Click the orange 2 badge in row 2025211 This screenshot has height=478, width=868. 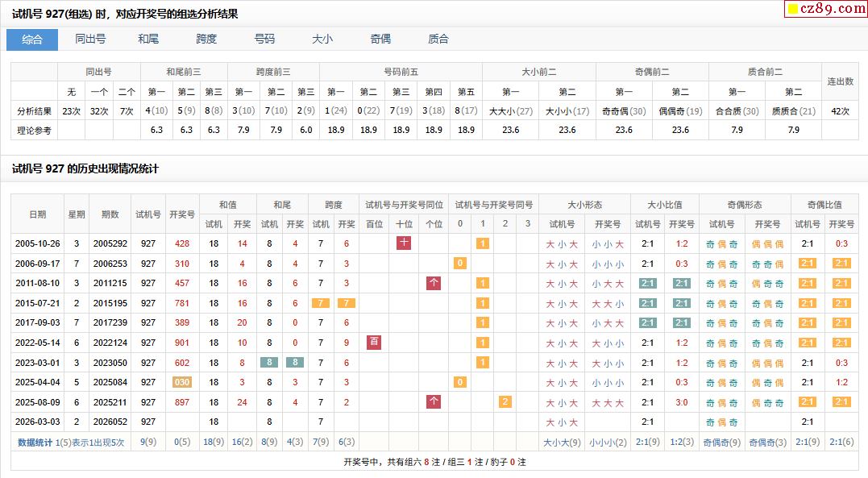coord(505,402)
